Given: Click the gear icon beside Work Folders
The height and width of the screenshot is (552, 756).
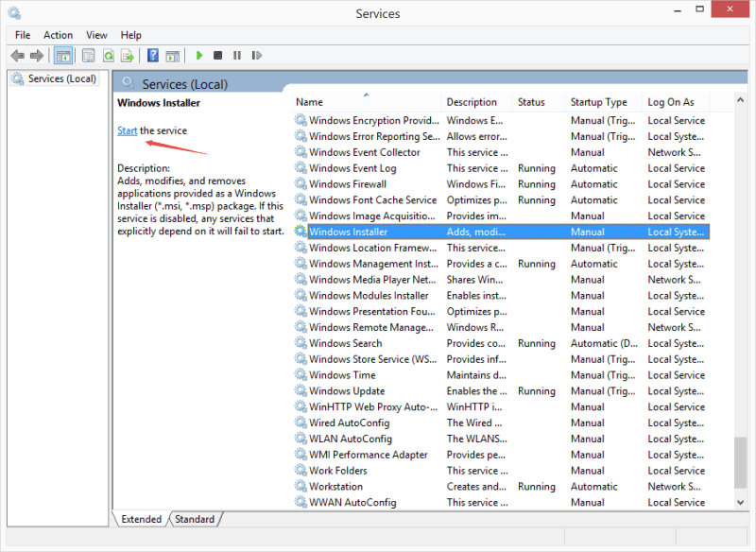Looking at the screenshot, I should 301,470.
